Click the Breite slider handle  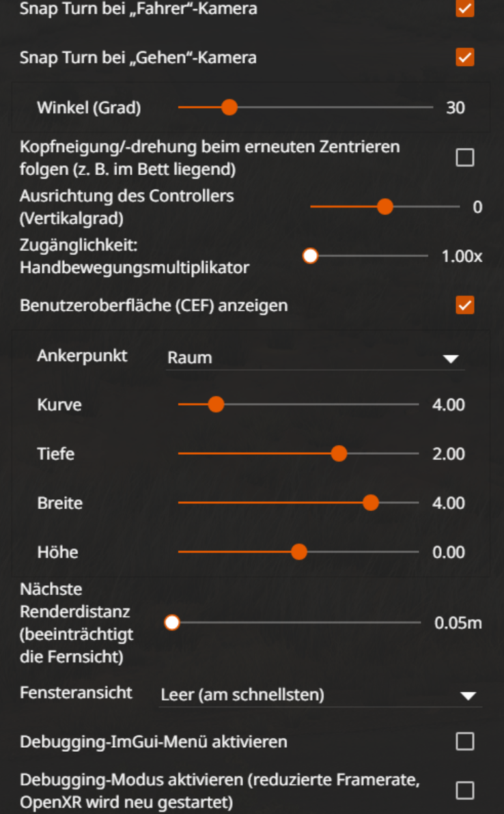click(x=371, y=503)
